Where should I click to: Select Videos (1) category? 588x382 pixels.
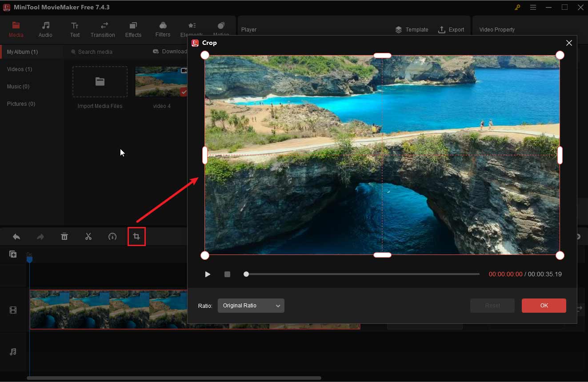pyautogui.click(x=20, y=69)
